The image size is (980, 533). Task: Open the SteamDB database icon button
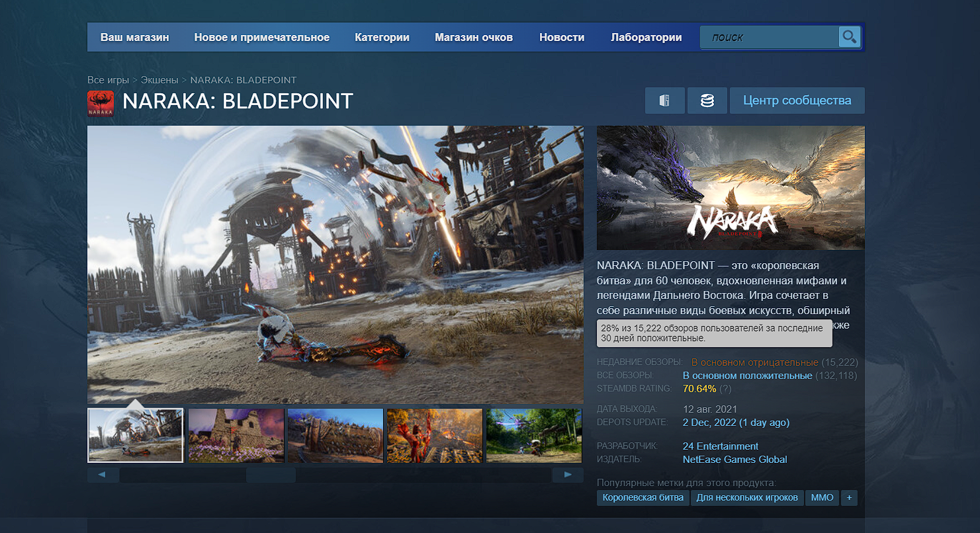707,101
